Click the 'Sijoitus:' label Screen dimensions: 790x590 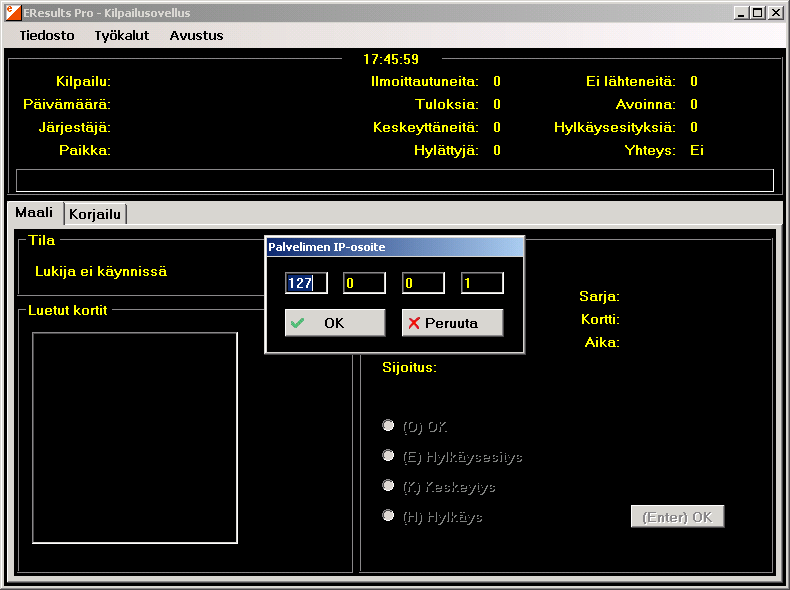pyautogui.click(x=409, y=367)
